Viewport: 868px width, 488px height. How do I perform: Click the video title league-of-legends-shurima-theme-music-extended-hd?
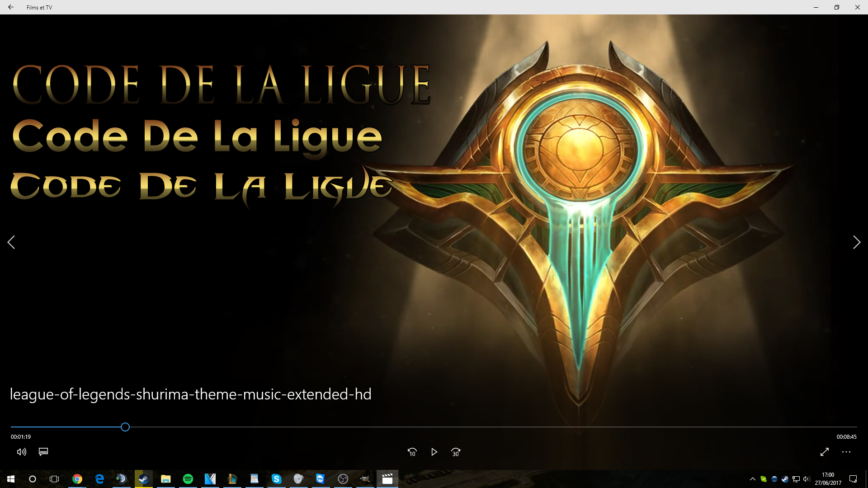[190, 394]
